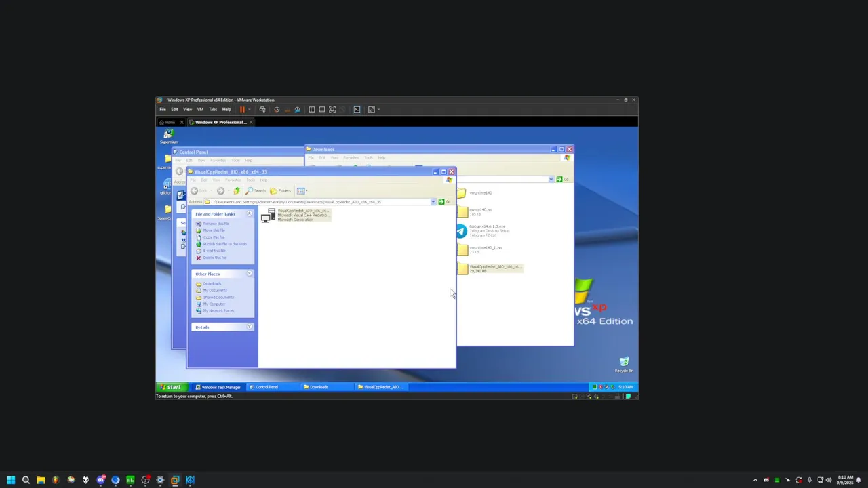Click Folders in the VisualCppRedist toolbar
Viewport: 868px width, 488px height.
(281, 190)
